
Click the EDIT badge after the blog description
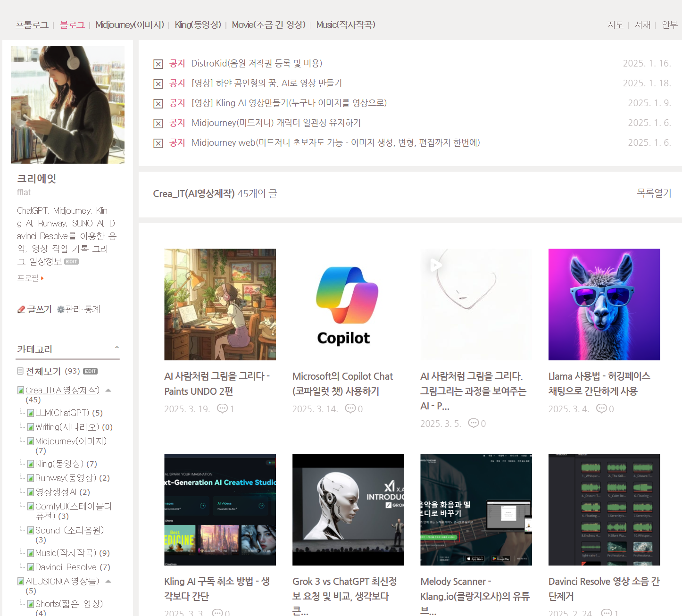(71, 261)
